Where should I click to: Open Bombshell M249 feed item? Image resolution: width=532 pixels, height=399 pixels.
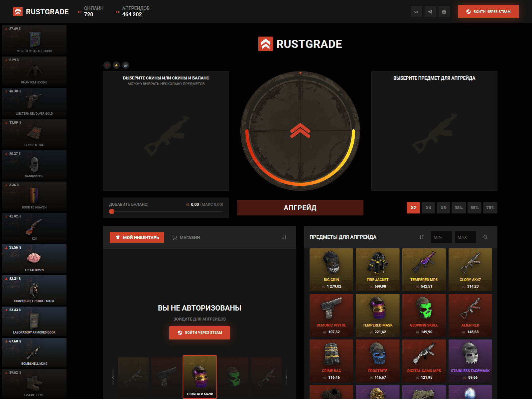(x=34, y=352)
